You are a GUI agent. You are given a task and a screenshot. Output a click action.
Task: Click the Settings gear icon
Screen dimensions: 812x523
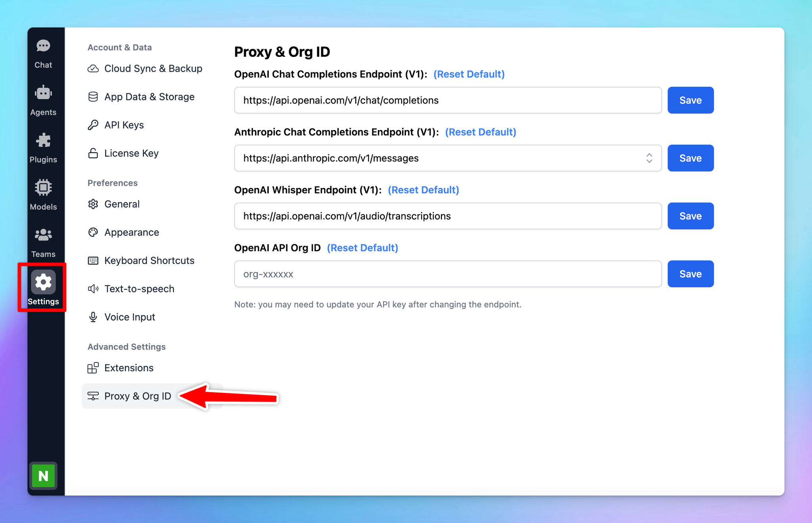click(x=43, y=282)
